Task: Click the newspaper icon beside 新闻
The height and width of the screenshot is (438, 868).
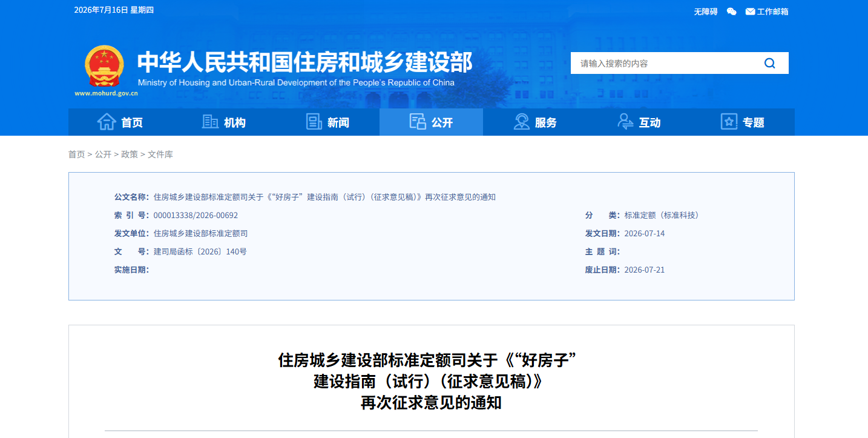Action: [314, 122]
